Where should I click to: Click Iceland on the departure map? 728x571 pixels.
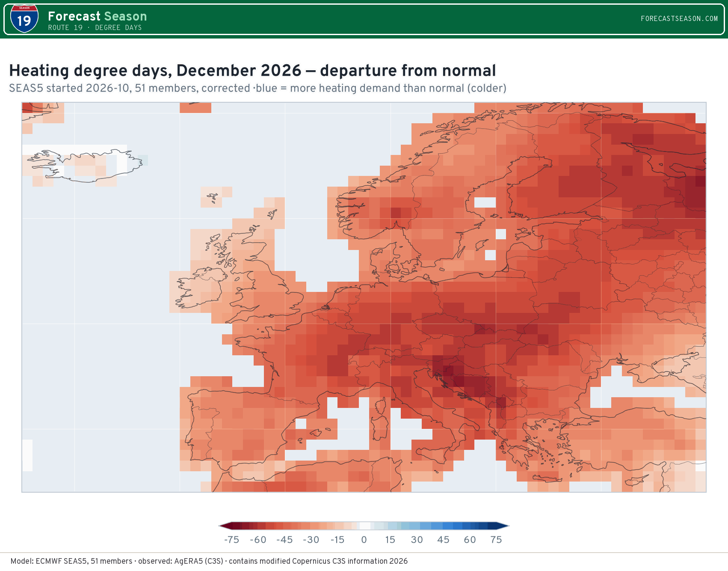point(86,166)
